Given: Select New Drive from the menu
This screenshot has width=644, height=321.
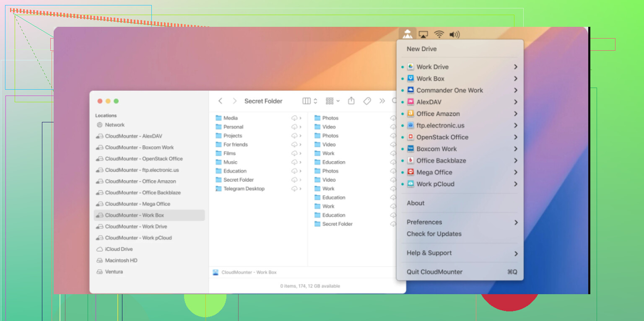Looking at the screenshot, I should pos(421,49).
